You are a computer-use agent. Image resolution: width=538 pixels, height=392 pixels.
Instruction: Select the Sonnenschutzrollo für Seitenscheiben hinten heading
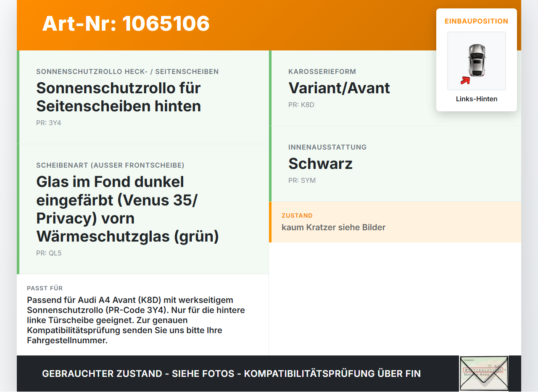[x=119, y=97]
